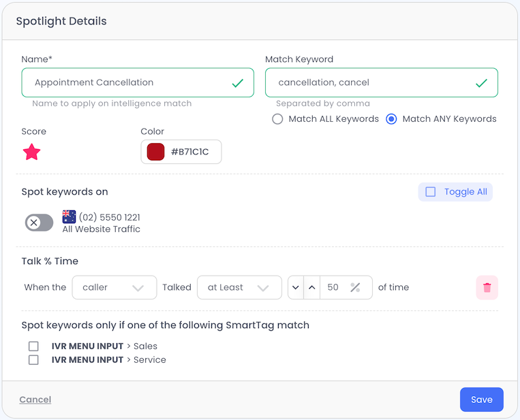Click the percent icon beside 50

click(355, 287)
